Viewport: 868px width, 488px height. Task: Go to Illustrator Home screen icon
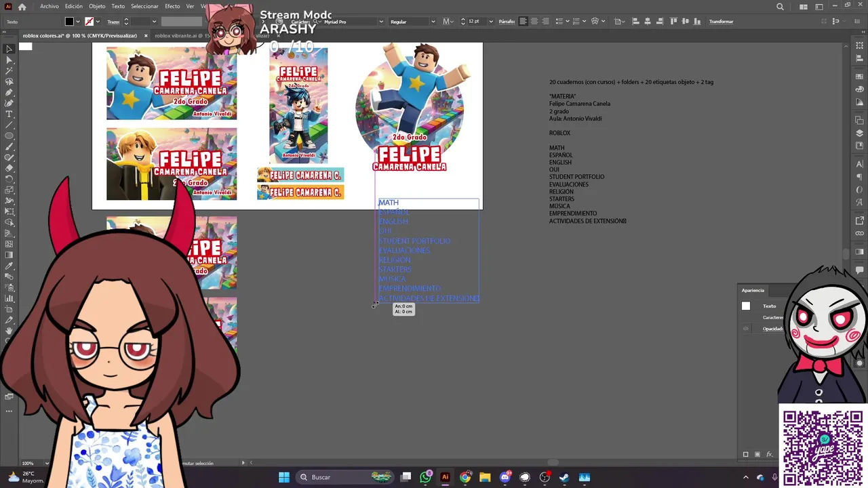[22, 6]
